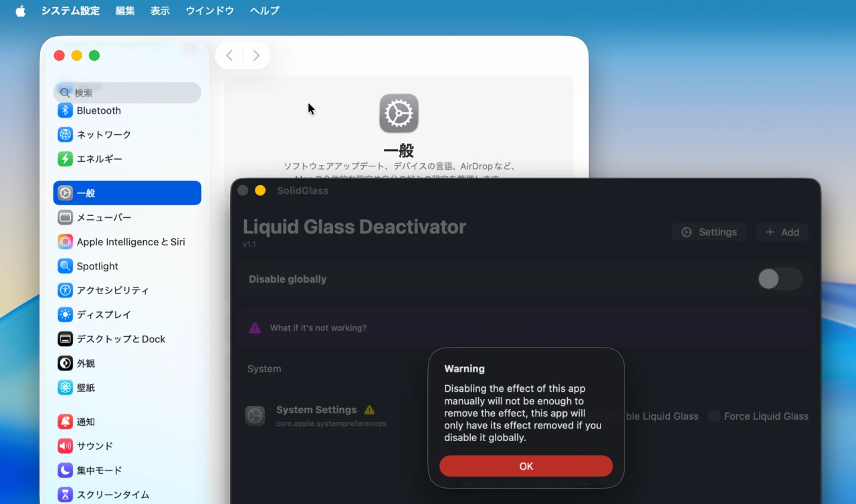This screenshot has width=856, height=504.
Task: Open the ウインドウ menu
Action: [x=209, y=10]
